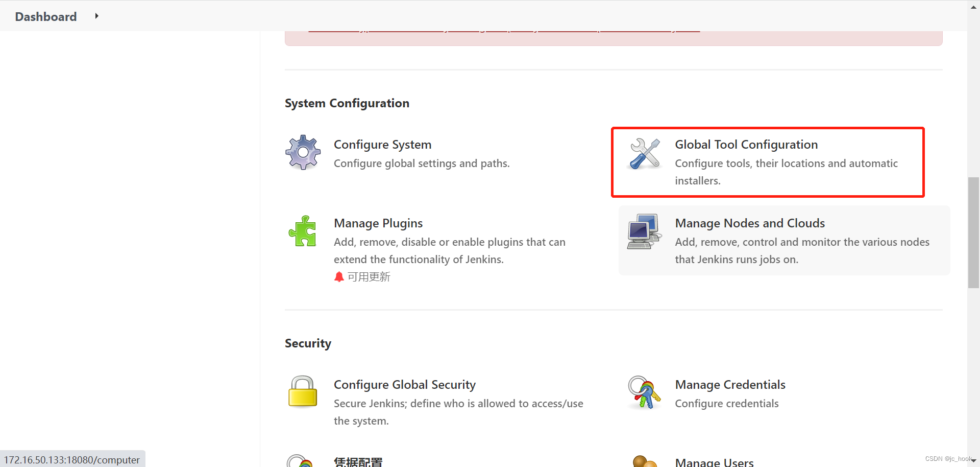Screen dimensions: 980x467
Task: Open Configure Global Security
Action: [405, 385]
